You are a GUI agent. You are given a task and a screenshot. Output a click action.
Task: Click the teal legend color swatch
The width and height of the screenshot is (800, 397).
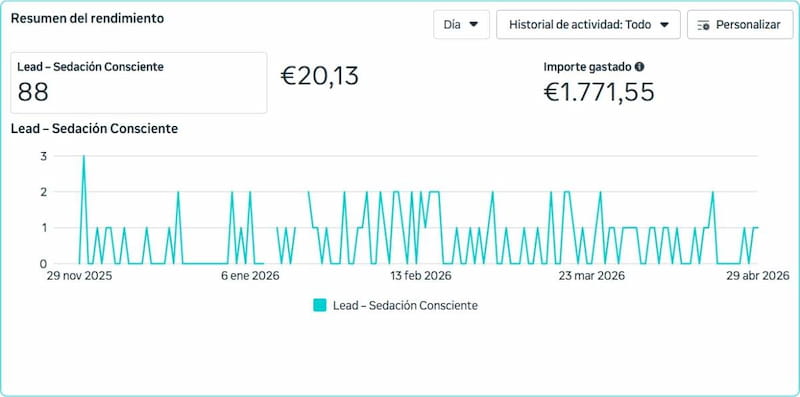[319, 306]
